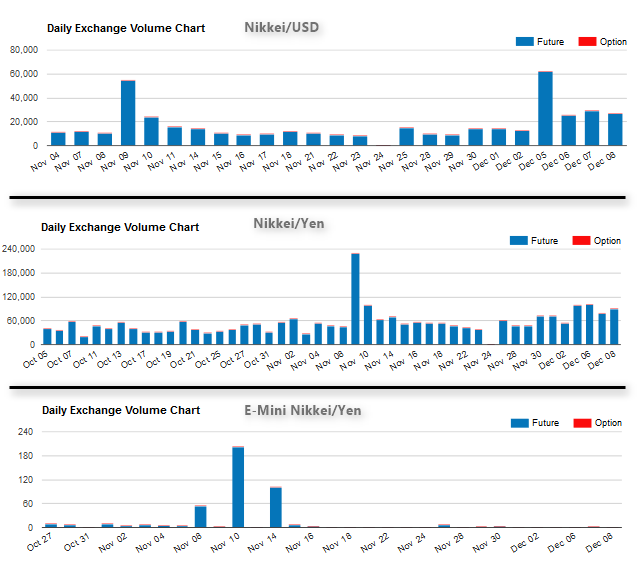Viewport: 638px width, 569px height.
Task: Click the 80,000 y-axis label in Nikkei/USD chart
Action: pos(23,50)
